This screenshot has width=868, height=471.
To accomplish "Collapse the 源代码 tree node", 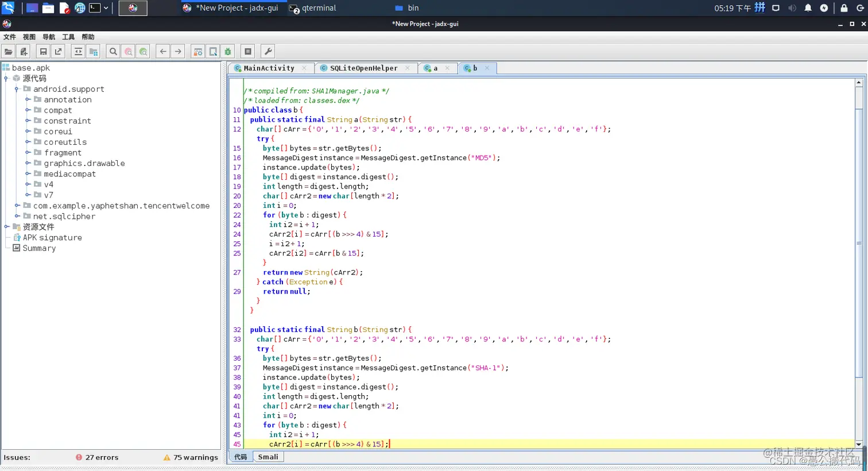I will (x=6, y=79).
